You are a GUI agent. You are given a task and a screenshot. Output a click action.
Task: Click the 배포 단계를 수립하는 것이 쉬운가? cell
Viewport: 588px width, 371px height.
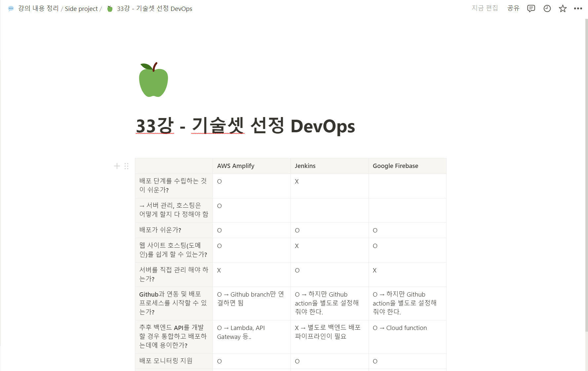pos(174,186)
